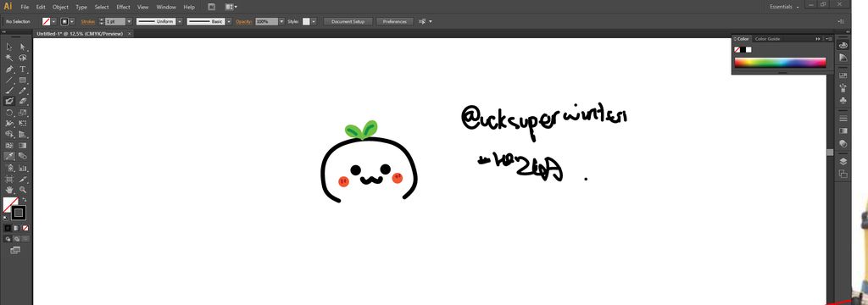Click the Go to Bridge icon

pyautogui.click(x=211, y=7)
